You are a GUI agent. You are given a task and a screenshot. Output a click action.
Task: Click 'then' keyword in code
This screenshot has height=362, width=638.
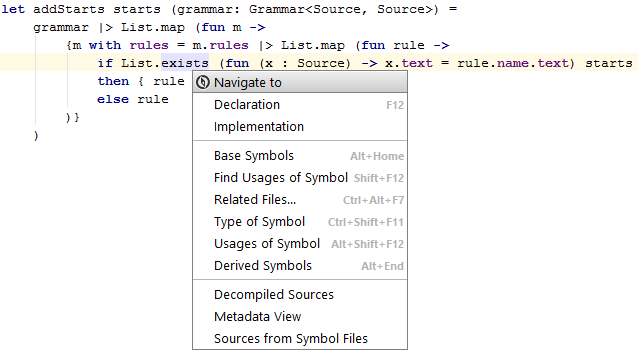[113, 81]
